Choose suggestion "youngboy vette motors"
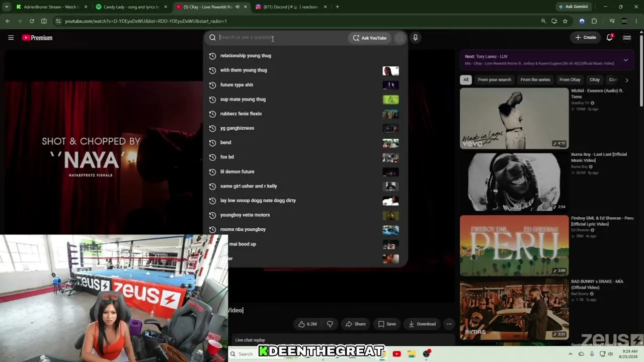Viewport: 644px width, 362px height. 305,215
